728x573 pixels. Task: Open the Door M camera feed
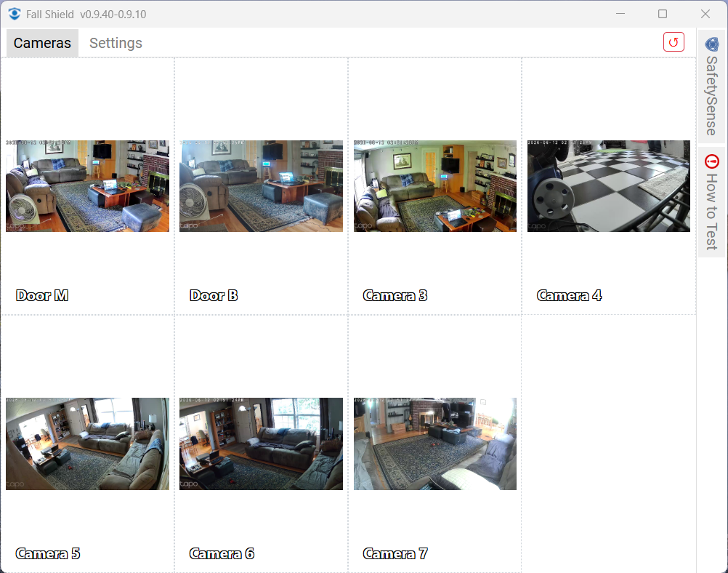click(x=87, y=186)
